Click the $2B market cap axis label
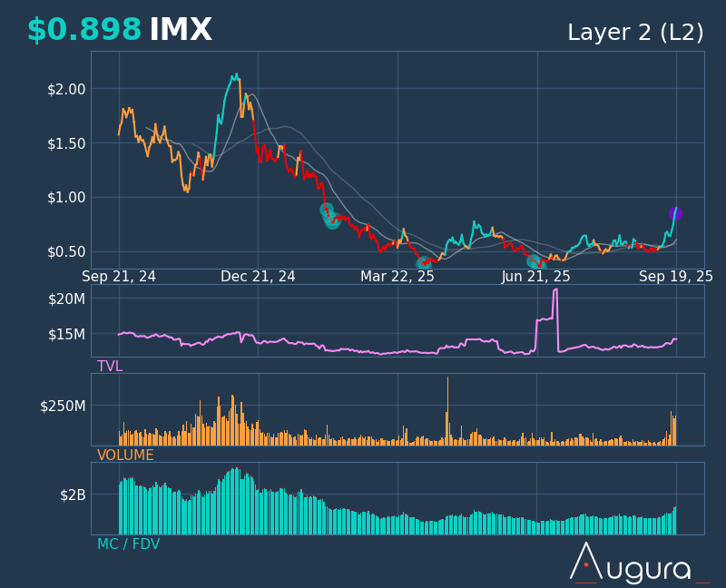Image resolution: width=726 pixels, height=588 pixels. tap(73, 495)
